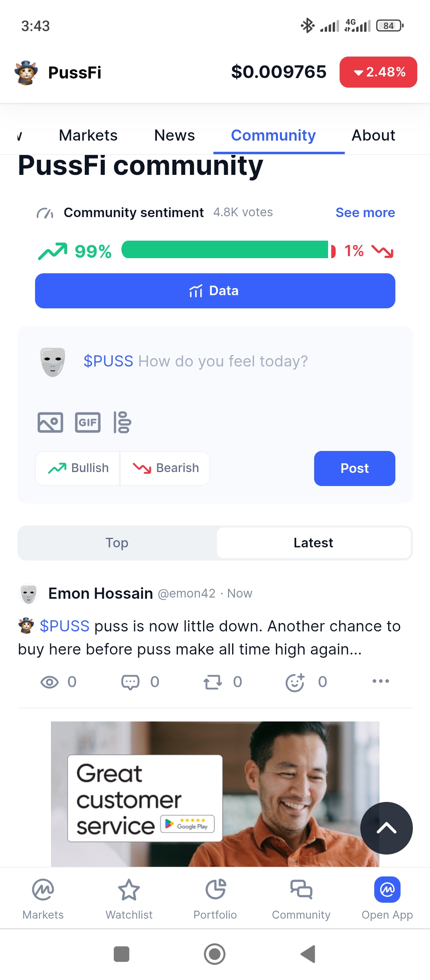Switch to the Markets tab
The height and width of the screenshot is (980, 430).
(x=88, y=135)
